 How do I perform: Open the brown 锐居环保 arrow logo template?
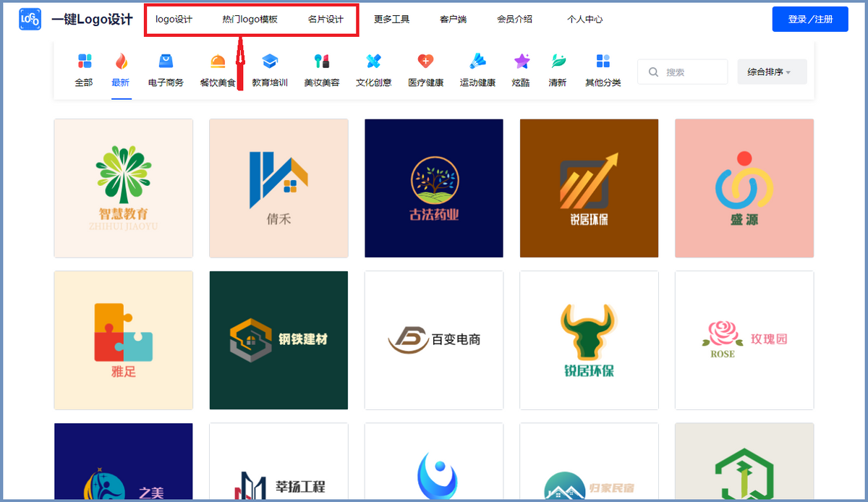[x=589, y=188]
